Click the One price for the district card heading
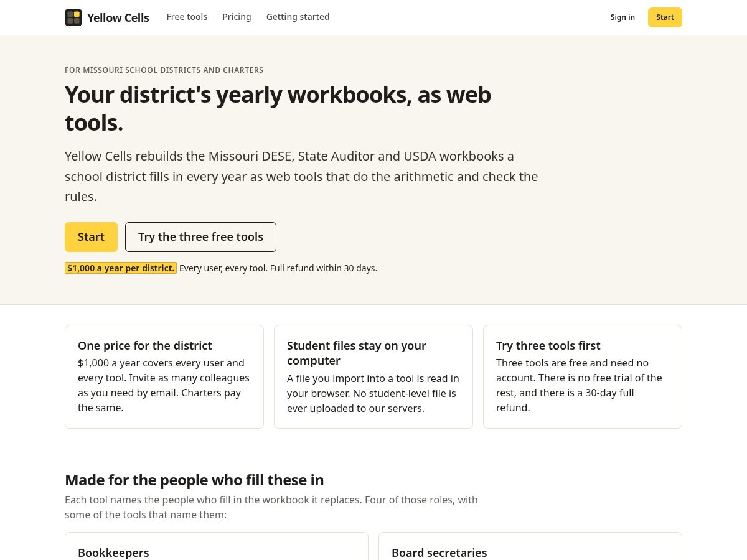 coord(144,345)
